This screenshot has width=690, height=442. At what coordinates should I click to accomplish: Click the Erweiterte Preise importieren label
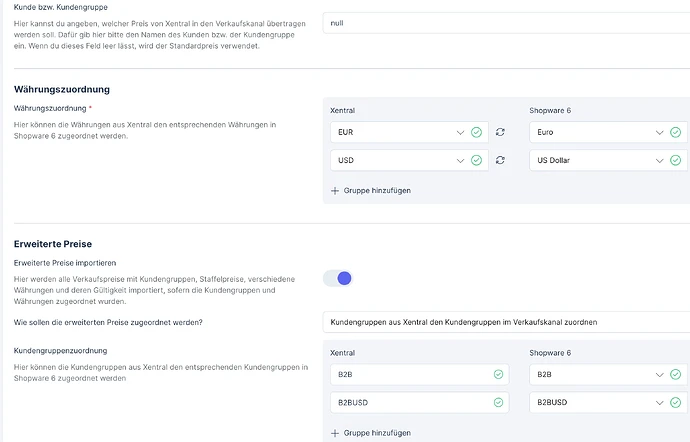tap(65, 263)
